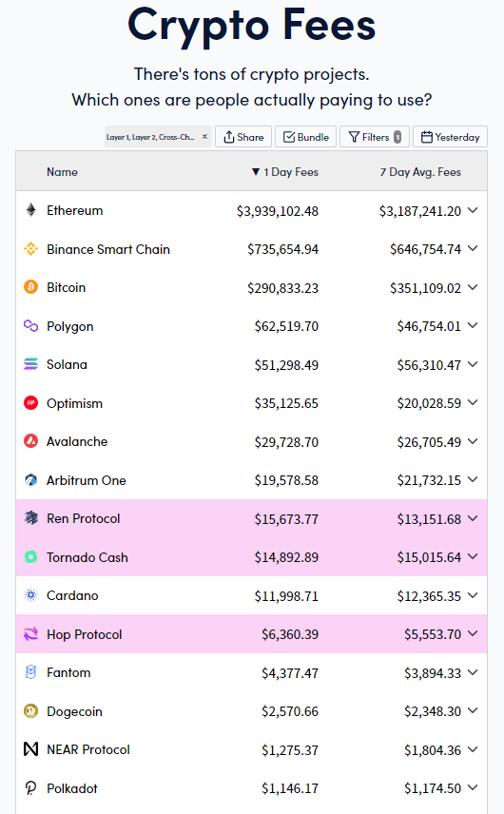Expand the Fantom row chevron

473,672
